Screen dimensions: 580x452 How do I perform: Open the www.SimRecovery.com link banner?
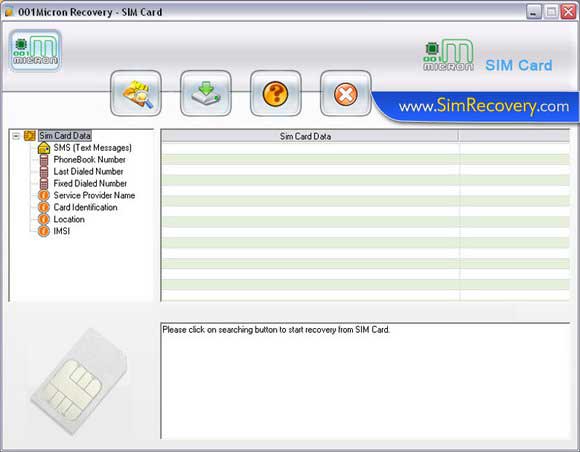(x=483, y=107)
